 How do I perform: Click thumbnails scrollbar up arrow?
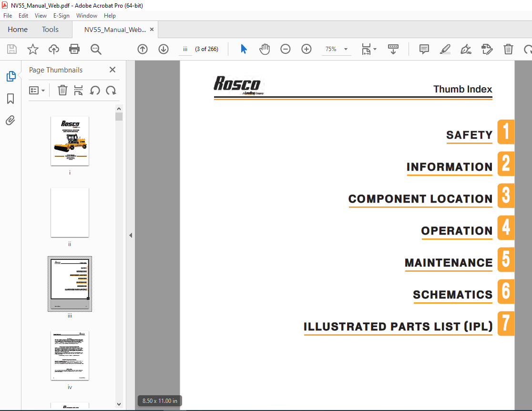119,109
